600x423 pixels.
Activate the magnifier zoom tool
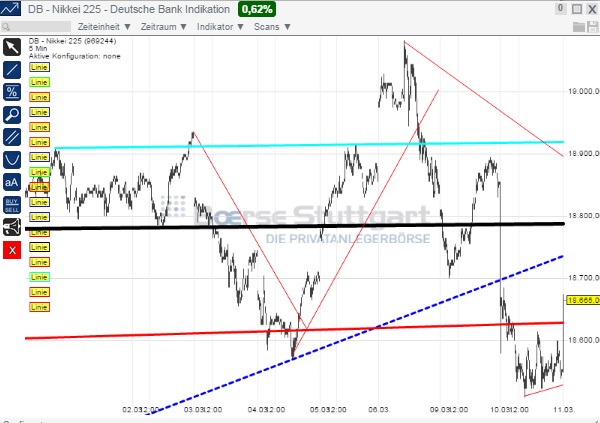(12, 114)
